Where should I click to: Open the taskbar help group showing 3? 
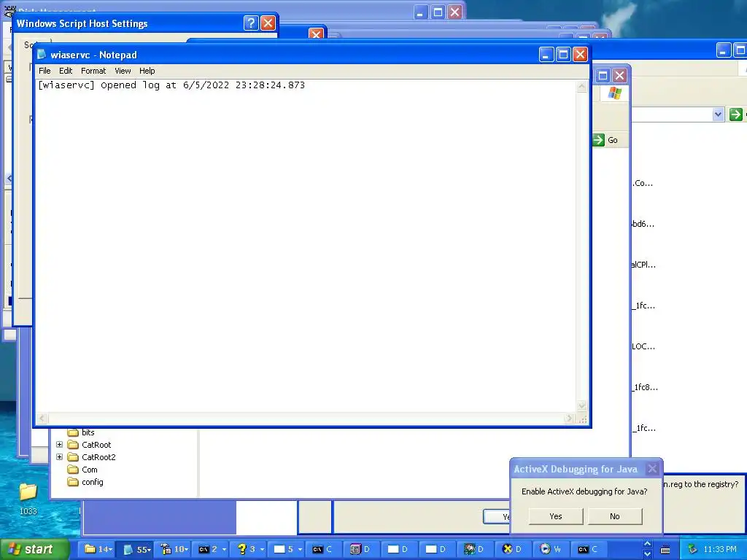[x=251, y=550]
